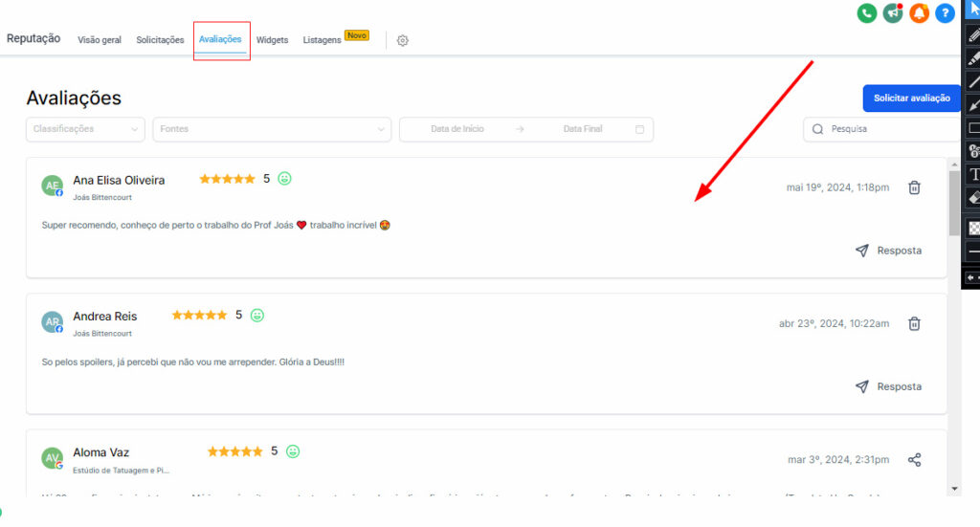This screenshot has height=527, width=980.
Task: Switch to the Visão geral tab
Action: point(100,40)
